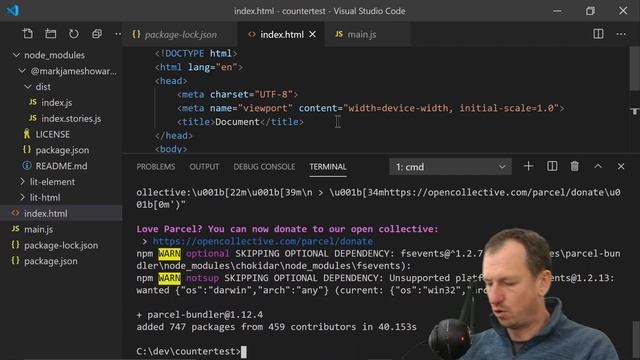Click the terminal prompt C:\dev\countertest>
The height and width of the screenshot is (360, 640).
click(189, 351)
